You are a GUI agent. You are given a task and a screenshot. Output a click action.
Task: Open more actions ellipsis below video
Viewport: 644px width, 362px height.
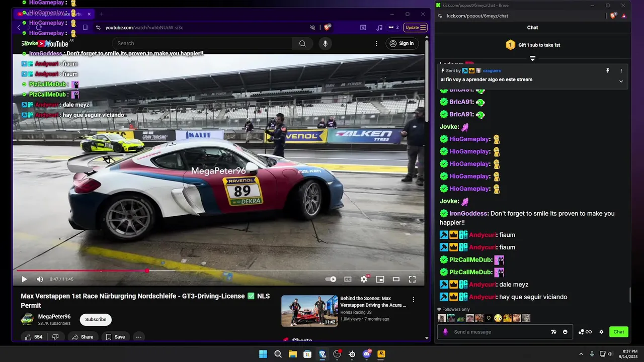pyautogui.click(x=139, y=337)
